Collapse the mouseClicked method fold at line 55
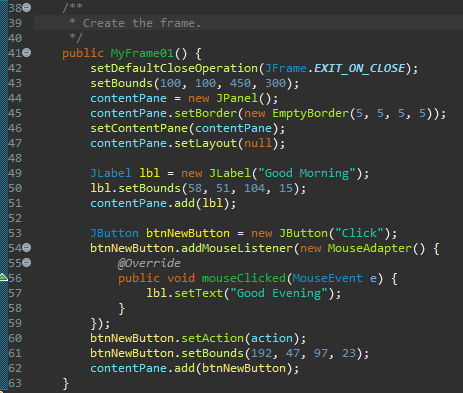Image resolution: width=463 pixels, height=393 pixels. pyautogui.click(x=27, y=262)
